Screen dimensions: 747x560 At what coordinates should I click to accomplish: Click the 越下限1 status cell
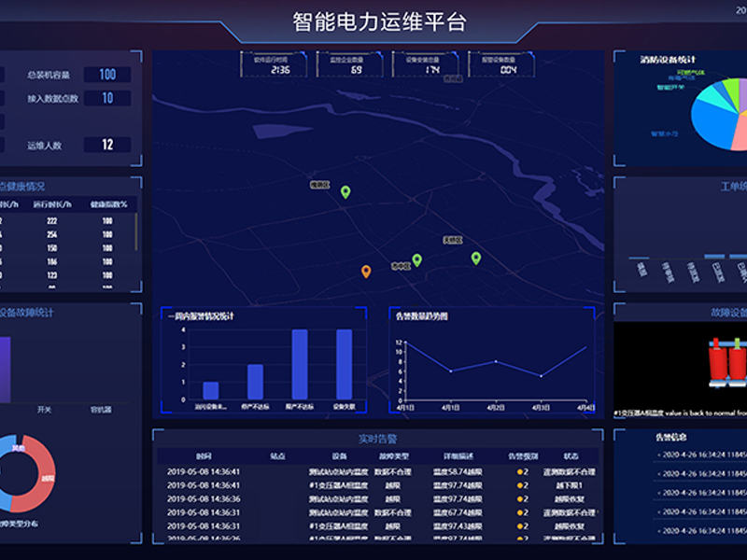[x=569, y=485]
